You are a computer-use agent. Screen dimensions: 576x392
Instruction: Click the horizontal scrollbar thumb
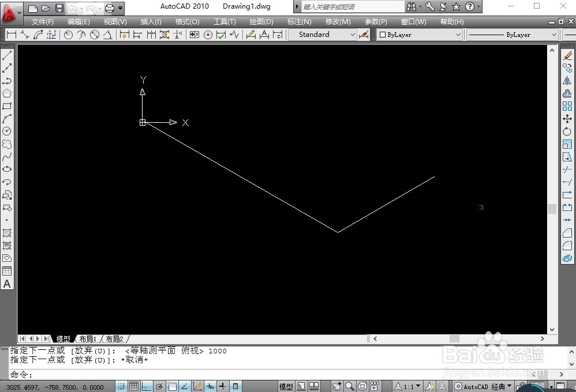[454, 338]
